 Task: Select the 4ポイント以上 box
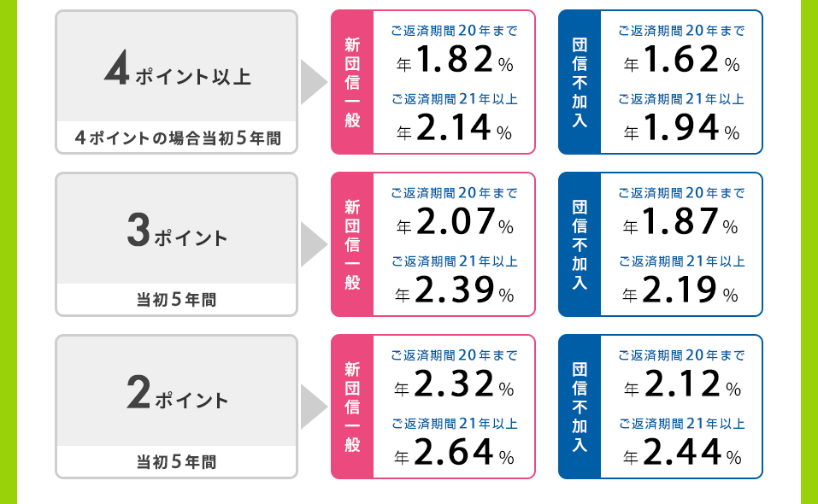(176, 82)
